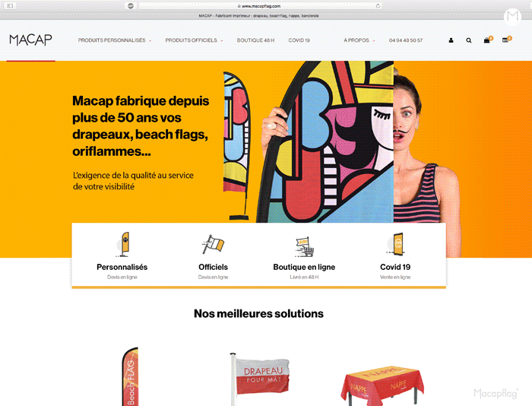Open the shopping bag cart icon
Image resolution: width=532 pixels, height=406 pixels.
[x=487, y=40]
